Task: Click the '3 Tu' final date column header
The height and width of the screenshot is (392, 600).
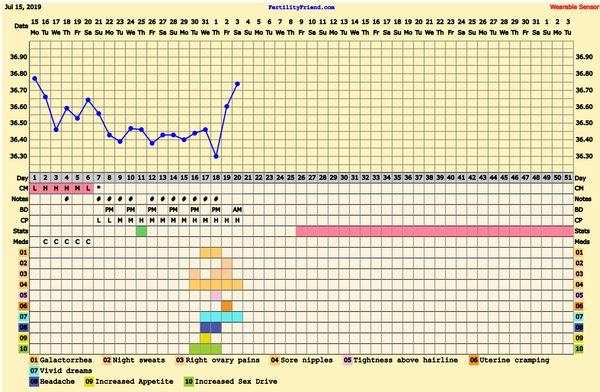Action: pos(568,27)
